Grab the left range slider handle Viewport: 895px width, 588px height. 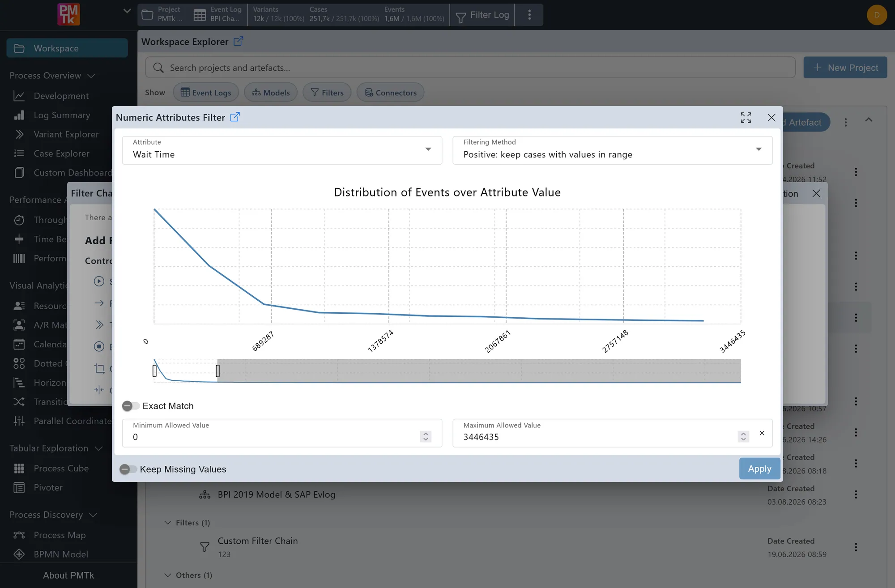tap(154, 371)
